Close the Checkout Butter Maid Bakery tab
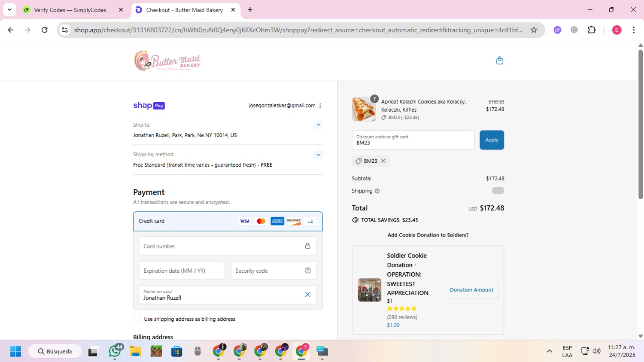This screenshot has width=644, height=362. (233, 10)
